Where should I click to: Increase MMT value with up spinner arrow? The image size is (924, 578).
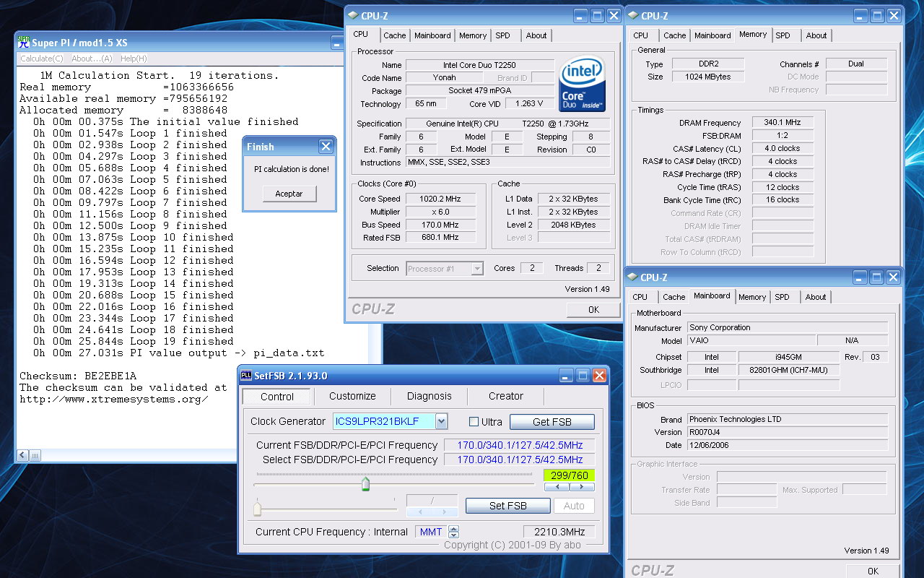[x=453, y=528]
